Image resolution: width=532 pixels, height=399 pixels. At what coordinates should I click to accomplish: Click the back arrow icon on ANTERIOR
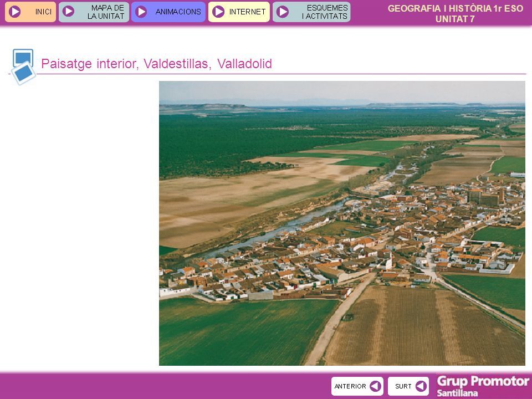coord(375,386)
